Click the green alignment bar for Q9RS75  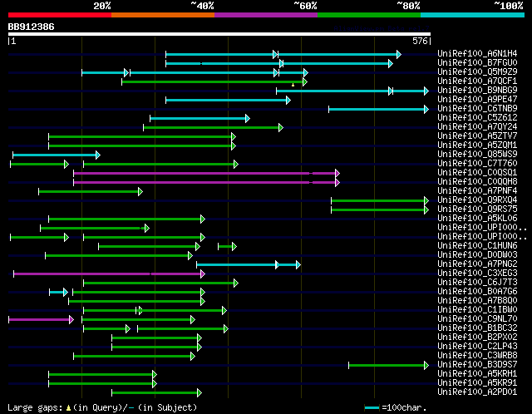[380, 210]
